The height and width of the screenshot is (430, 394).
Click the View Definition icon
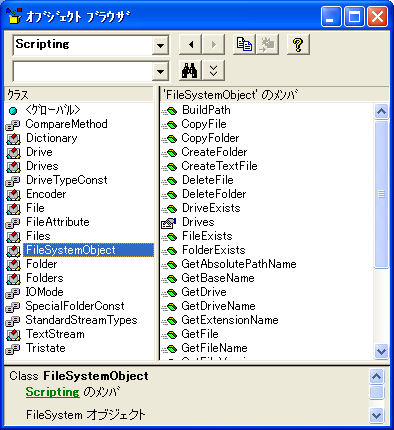point(267,44)
